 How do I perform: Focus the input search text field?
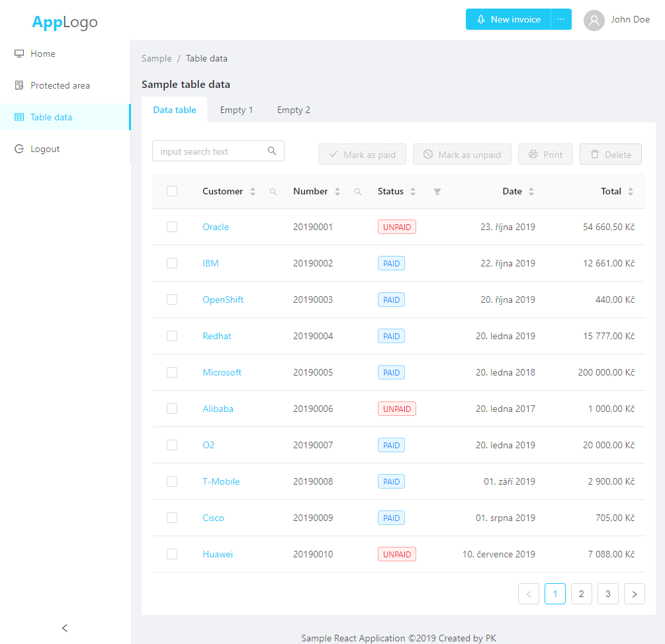click(x=218, y=151)
